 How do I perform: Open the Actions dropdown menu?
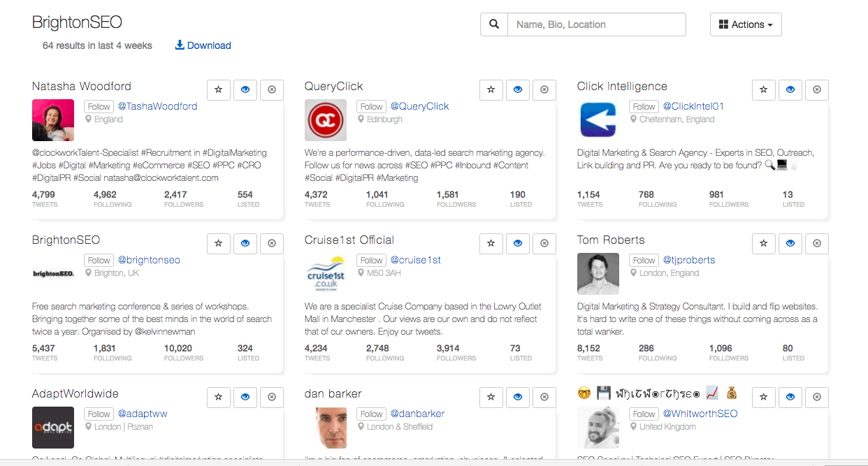(x=746, y=24)
